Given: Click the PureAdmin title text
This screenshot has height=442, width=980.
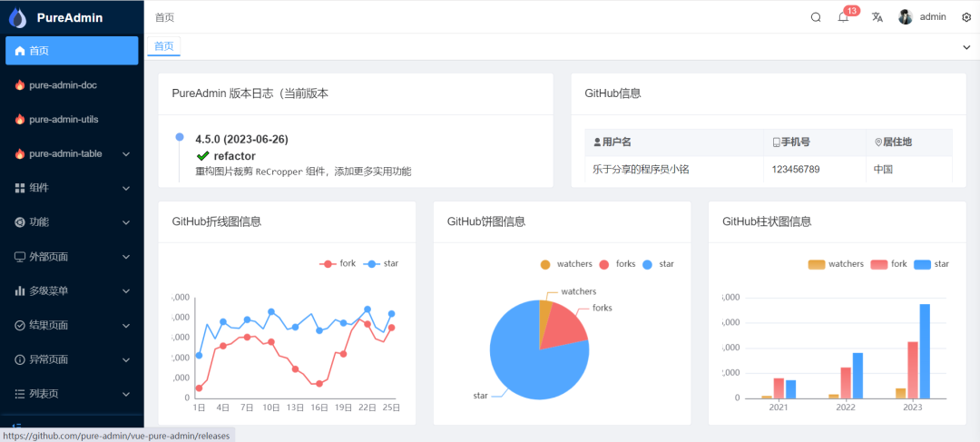Looking at the screenshot, I should click(x=69, y=17).
